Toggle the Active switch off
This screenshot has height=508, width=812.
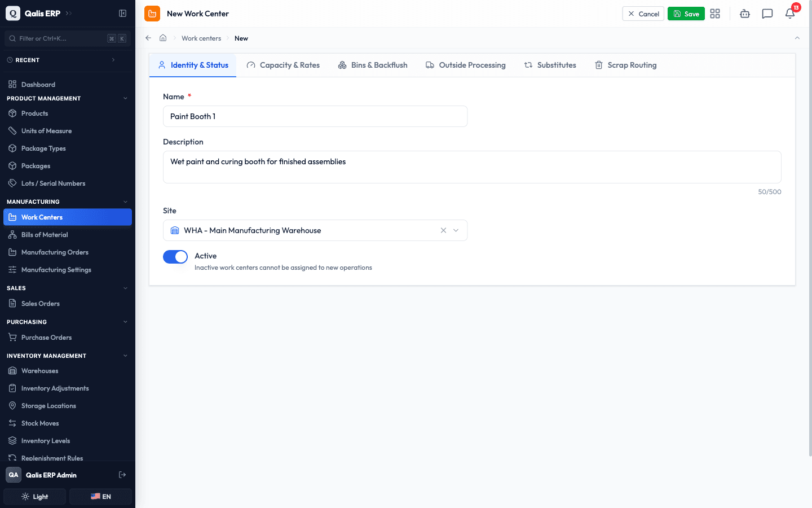(175, 257)
